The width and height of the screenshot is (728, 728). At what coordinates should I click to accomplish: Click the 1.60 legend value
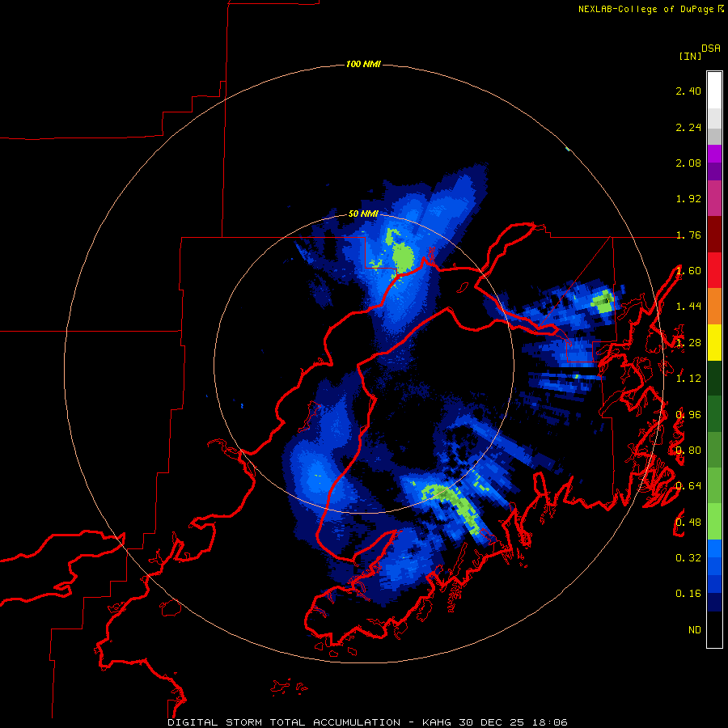[688, 271]
